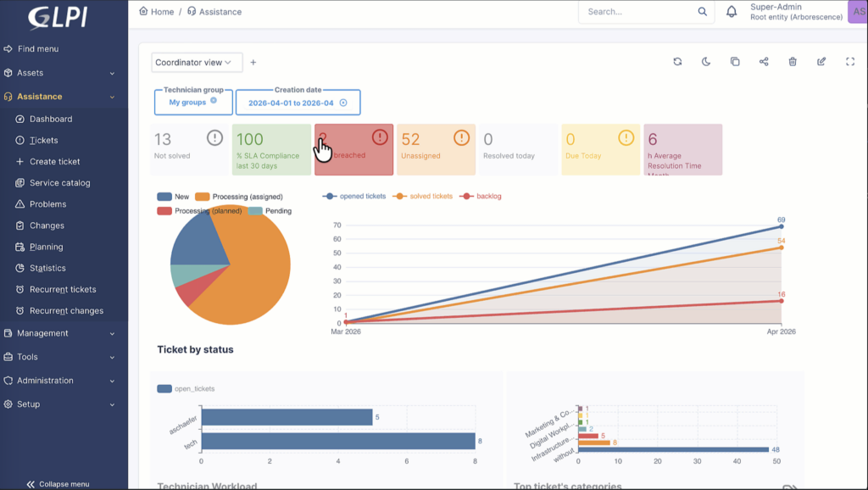868x490 pixels.
Task: Click the share dashboard icon
Action: coord(764,61)
